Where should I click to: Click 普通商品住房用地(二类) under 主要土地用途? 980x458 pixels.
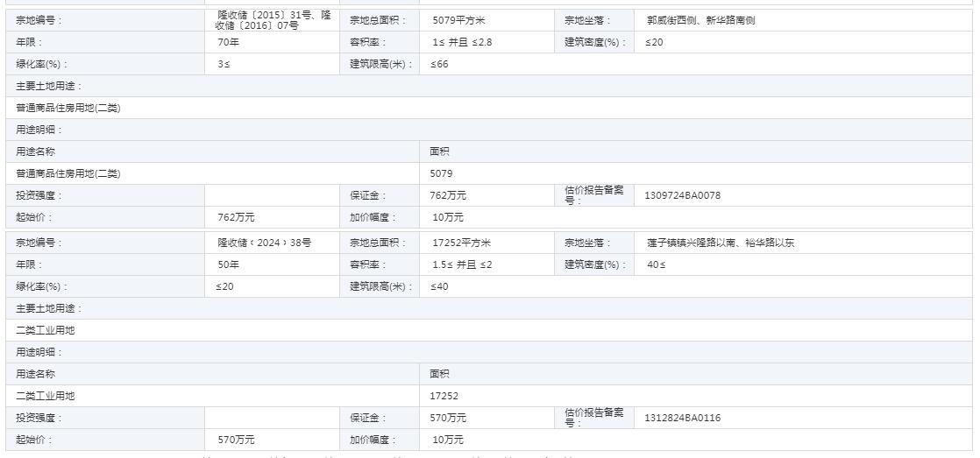68,108
